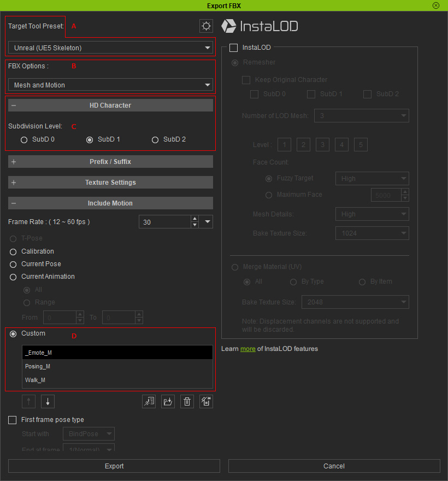
Task: Click the load motion from folder icon
Action: click(168, 402)
